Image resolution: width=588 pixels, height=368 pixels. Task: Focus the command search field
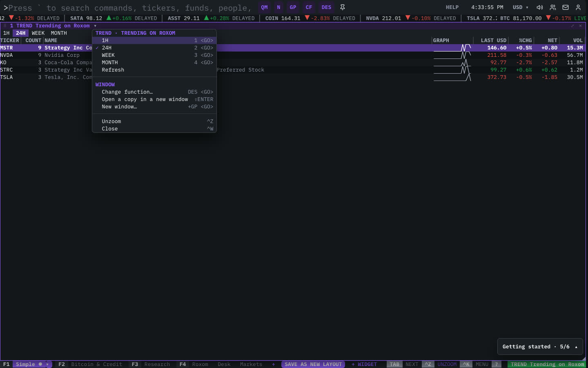tap(130, 8)
